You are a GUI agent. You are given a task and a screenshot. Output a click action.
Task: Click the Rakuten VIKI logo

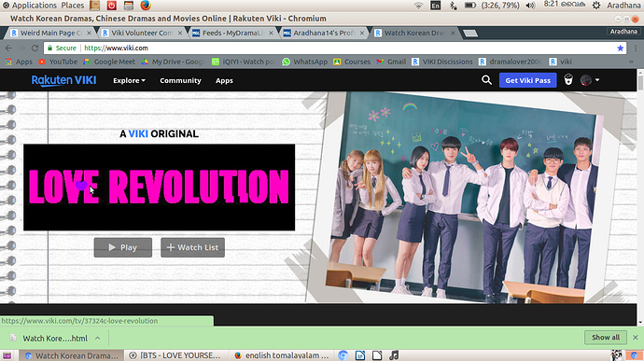(x=64, y=80)
